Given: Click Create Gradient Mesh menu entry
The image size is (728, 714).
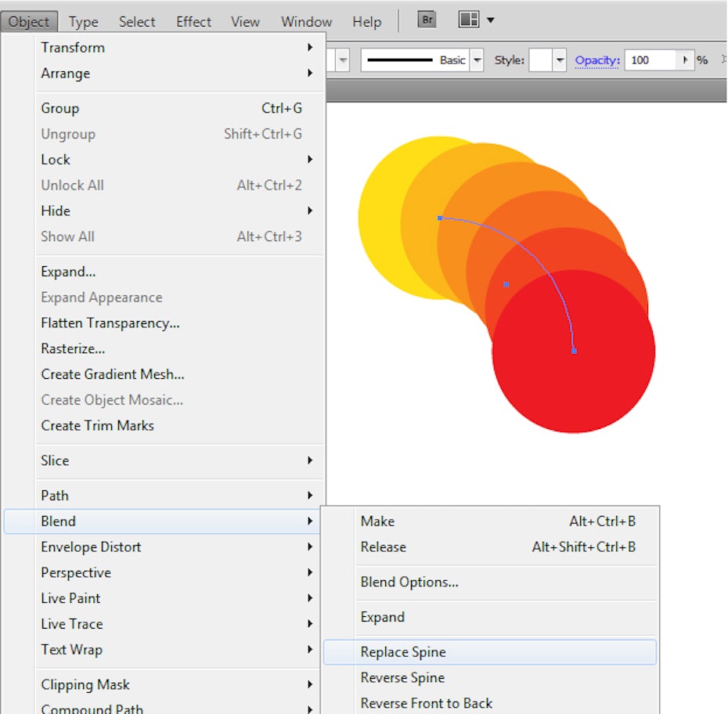Looking at the screenshot, I should (x=113, y=374).
